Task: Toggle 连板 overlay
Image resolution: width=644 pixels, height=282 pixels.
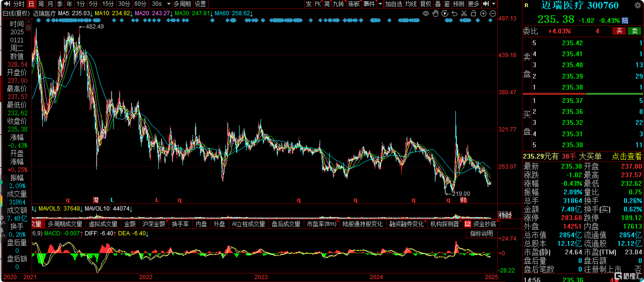Action: point(354,4)
